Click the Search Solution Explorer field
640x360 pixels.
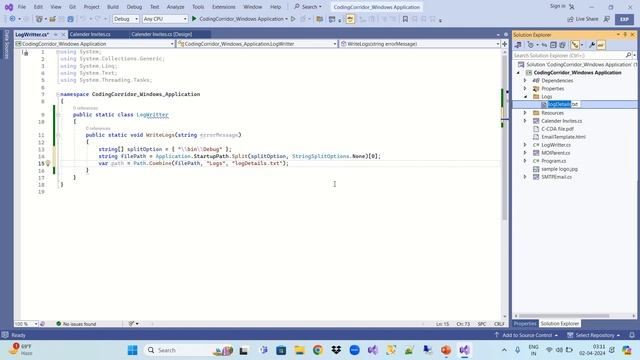pyautogui.click(x=569, y=55)
